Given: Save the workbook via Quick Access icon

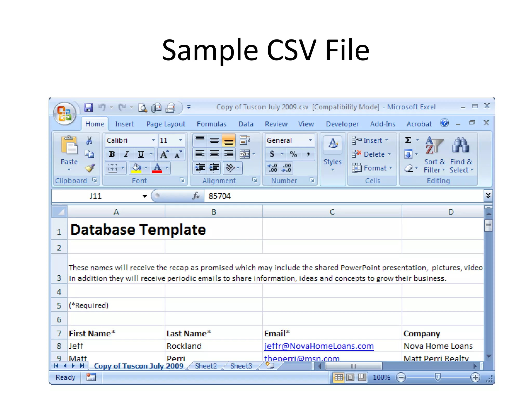Looking at the screenshot, I should 88,107.
